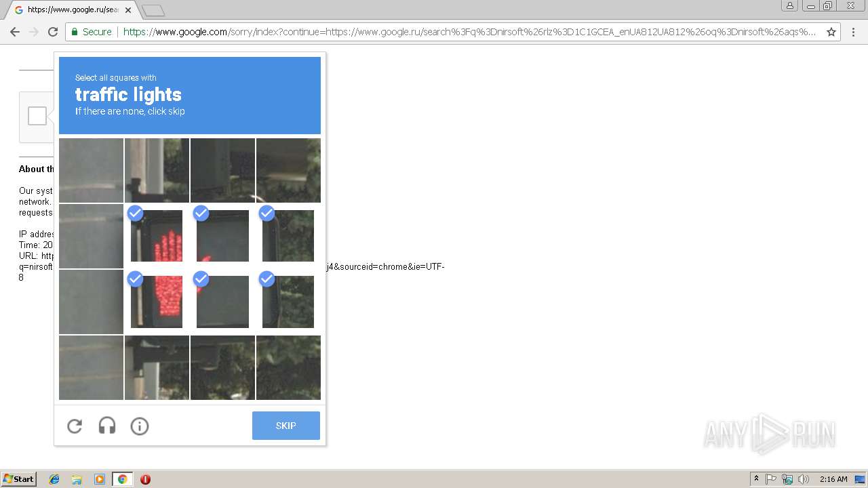The width and height of the screenshot is (868, 488).
Task: Open Windows Explorer folder in taskbar
Action: [x=77, y=479]
